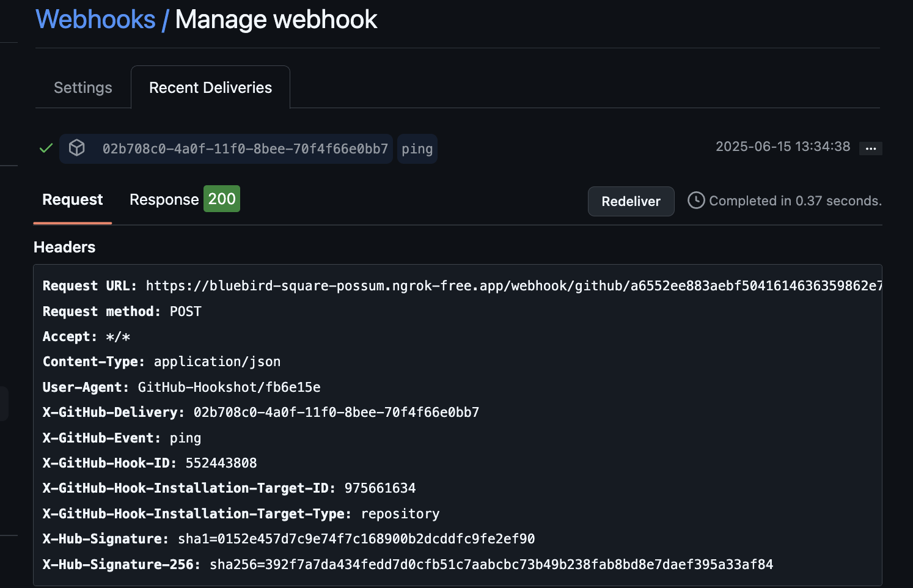913x588 pixels.
Task: Open the Webhooks breadcrumb link
Action: pyautogui.click(x=95, y=20)
